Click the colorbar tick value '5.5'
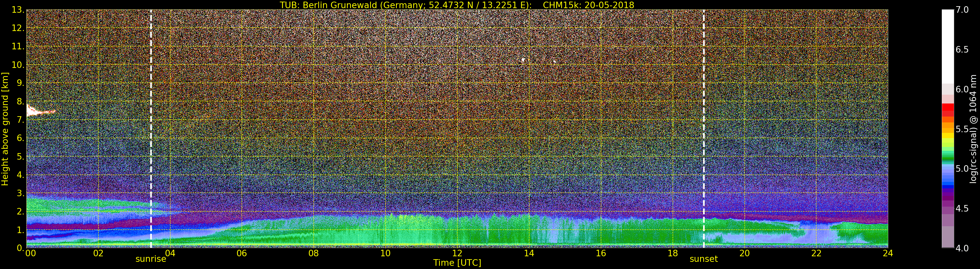 coord(962,129)
